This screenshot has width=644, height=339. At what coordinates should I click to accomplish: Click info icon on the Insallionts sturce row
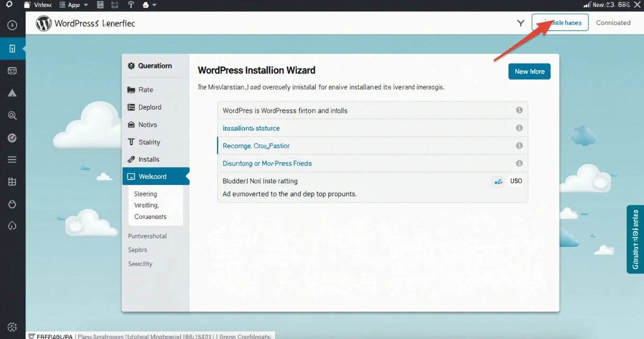(519, 128)
